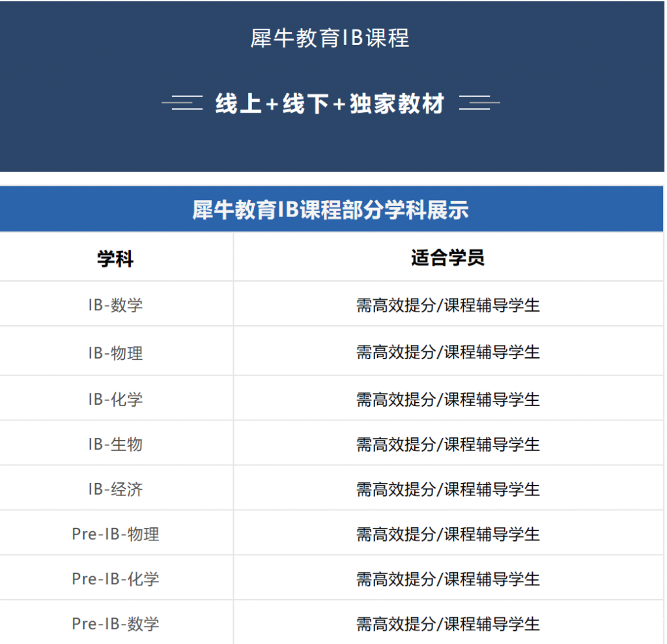Click the 适合学员 column header
The height and width of the screenshot is (644, 667).
tap(448, 258)
